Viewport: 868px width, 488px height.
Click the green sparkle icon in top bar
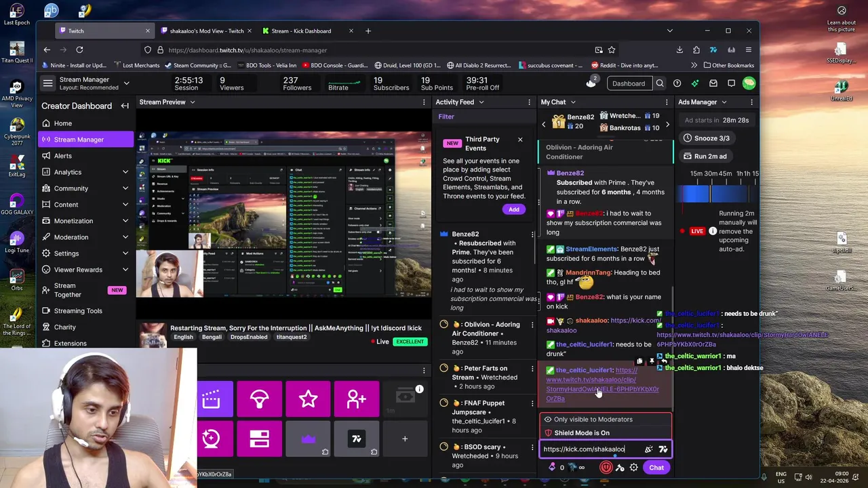point(695,83)
